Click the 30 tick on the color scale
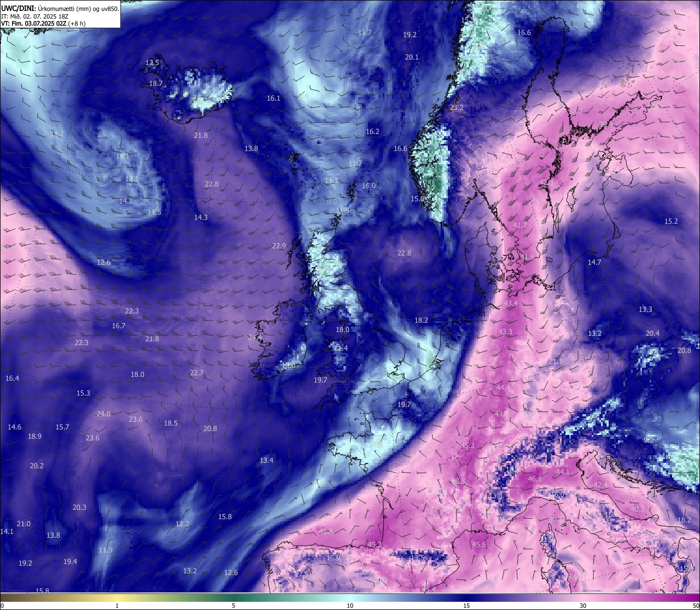 (583, 605)
